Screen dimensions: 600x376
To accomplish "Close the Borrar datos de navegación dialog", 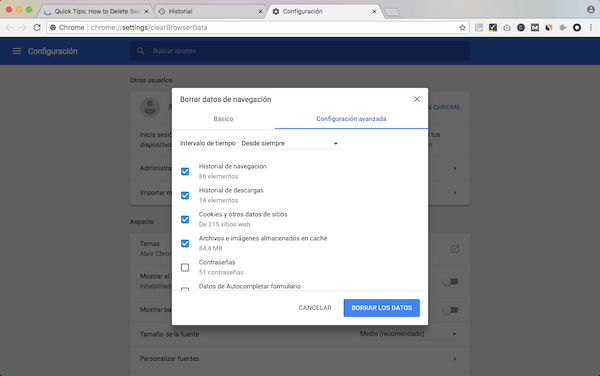I will [417, 99].
